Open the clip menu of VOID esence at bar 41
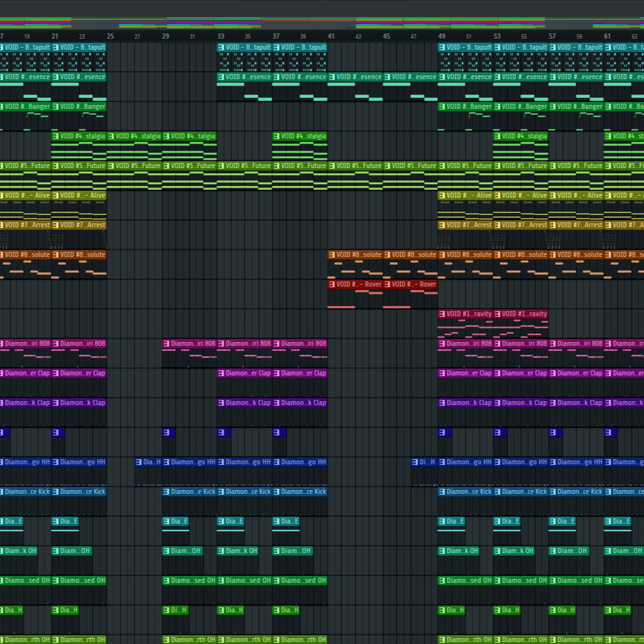The image size is (644, 644). click(332, 77)
